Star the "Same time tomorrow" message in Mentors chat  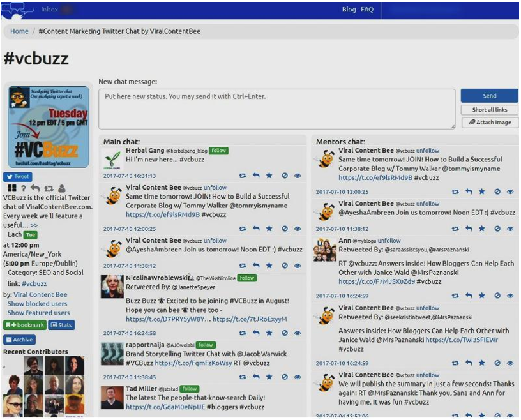(x=482, y=191)
